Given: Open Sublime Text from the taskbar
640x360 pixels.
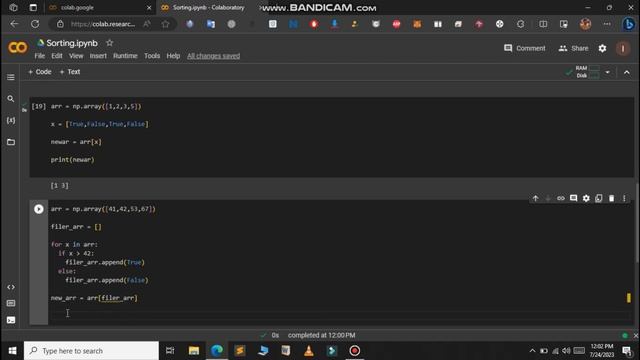Looking at the screenshot, I should pyautogui.click(x=240, y=351).
